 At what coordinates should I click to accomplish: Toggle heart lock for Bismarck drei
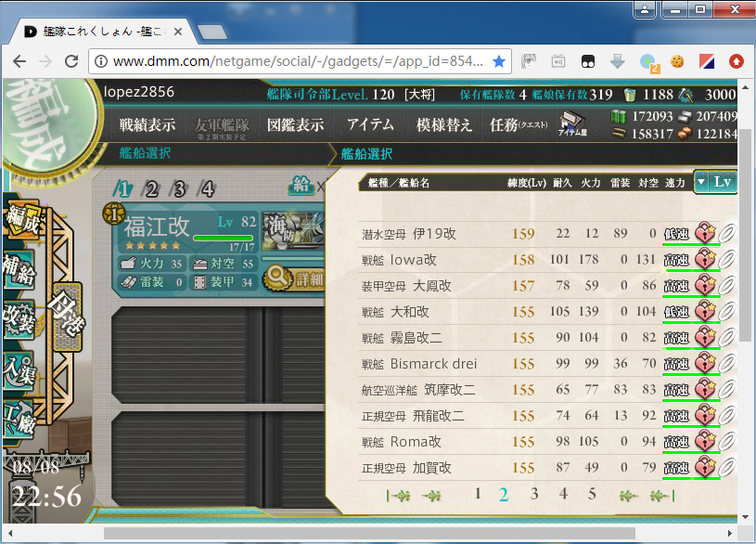coord(705,364)
